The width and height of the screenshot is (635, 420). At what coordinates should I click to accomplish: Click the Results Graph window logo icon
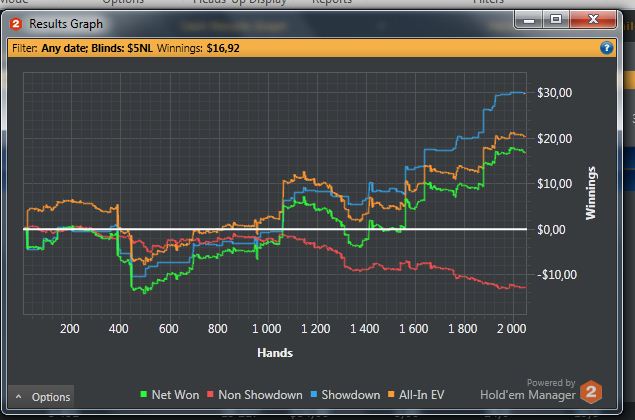pyautogui.click(x=16, y=24)
